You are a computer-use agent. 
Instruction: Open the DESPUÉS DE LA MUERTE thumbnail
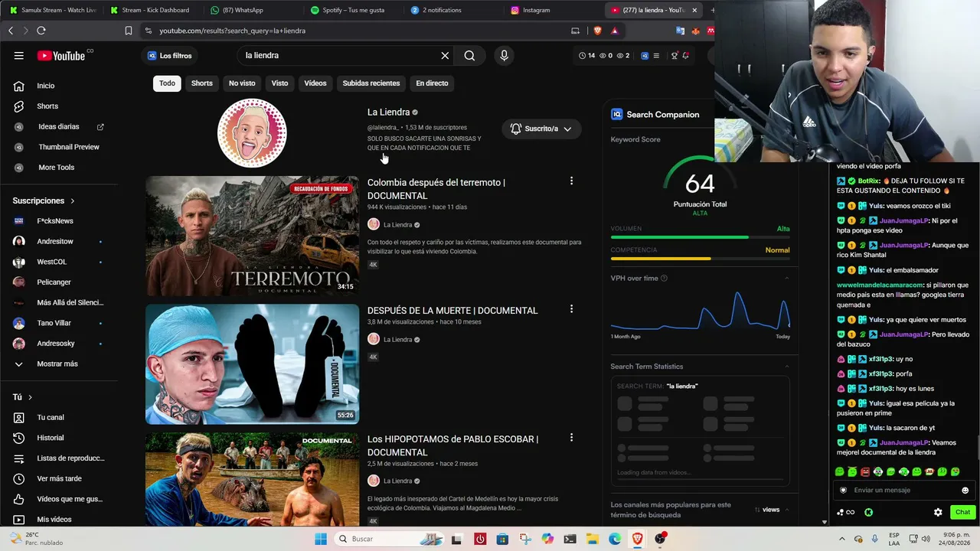[x=252, y=364]
